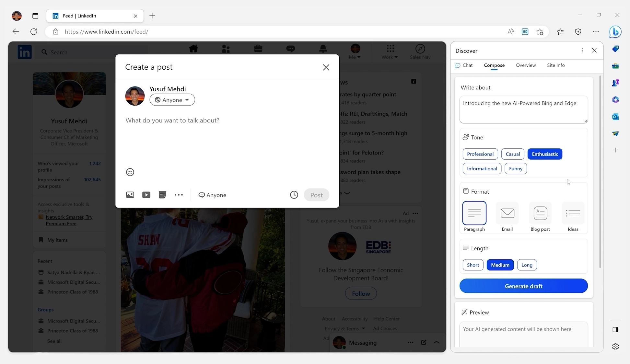Image resolution: width=630 pixels, height=364 pixels.
Task: Switch to the Overview tab
Action: (526, 65)
